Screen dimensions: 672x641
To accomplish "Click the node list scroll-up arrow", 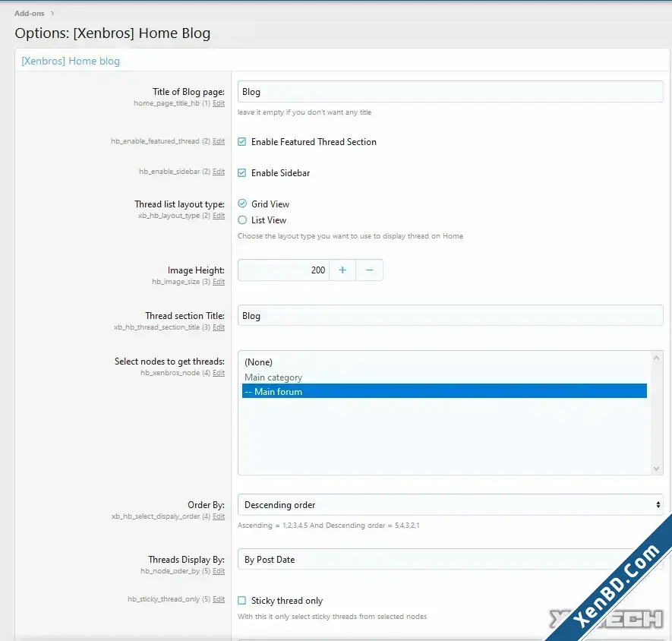I will (x=656, y=358).
